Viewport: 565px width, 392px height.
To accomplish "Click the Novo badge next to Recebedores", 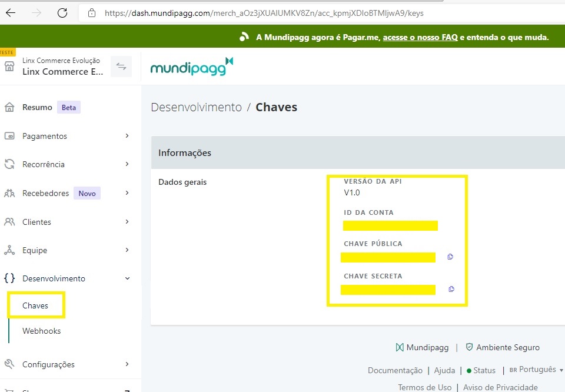I will pyautogui.click(x=87, y=193).
